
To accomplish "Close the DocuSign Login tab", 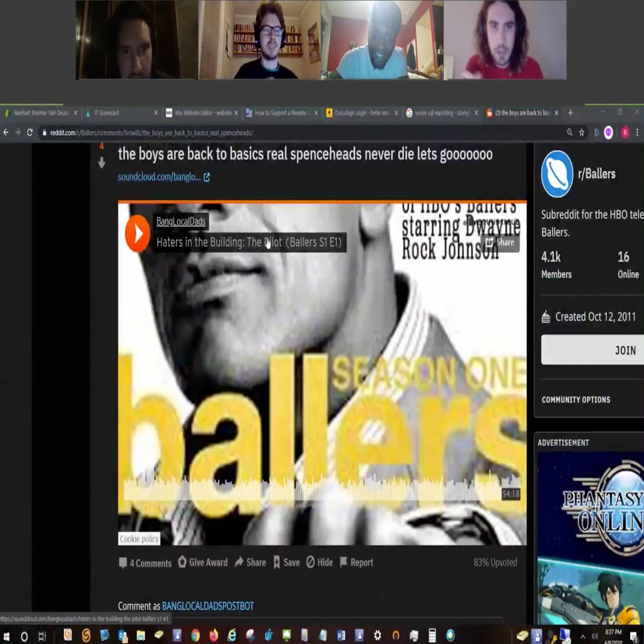I will click(396, 113).
